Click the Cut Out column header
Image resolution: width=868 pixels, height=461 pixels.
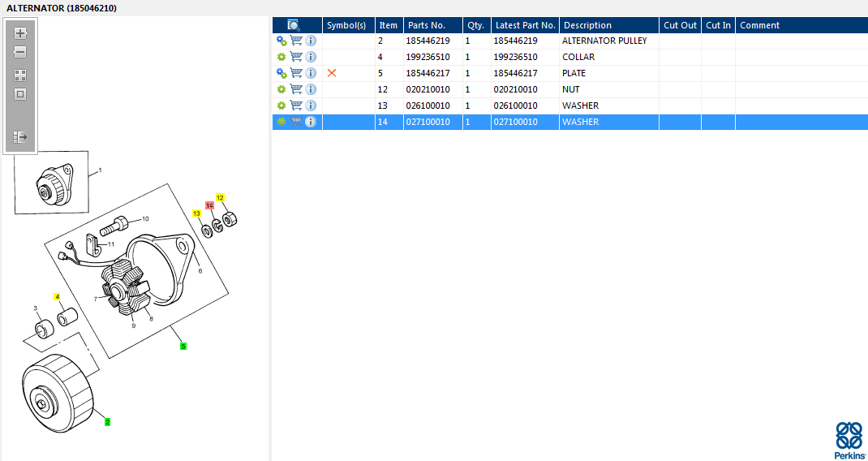pos(680,25)
